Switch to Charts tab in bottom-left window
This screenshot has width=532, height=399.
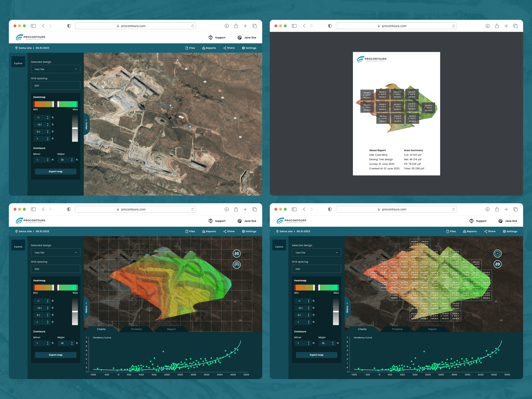point(101,329)
